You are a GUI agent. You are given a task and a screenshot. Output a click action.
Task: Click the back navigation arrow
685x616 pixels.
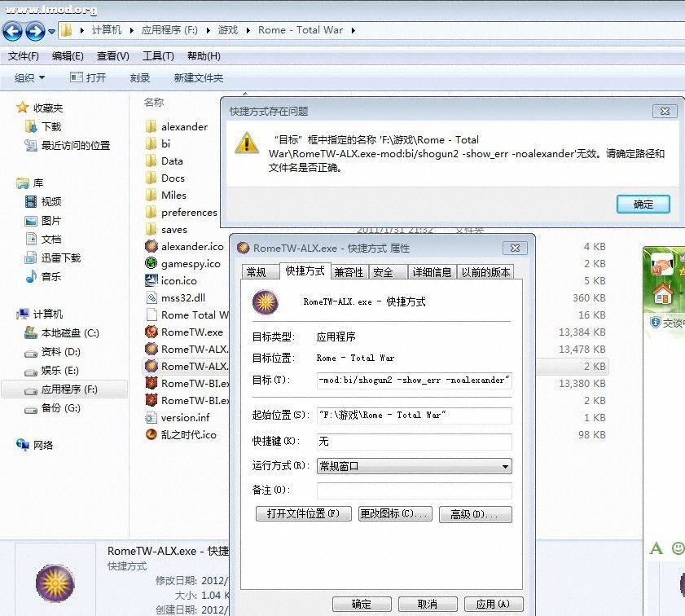click(12, 31)
